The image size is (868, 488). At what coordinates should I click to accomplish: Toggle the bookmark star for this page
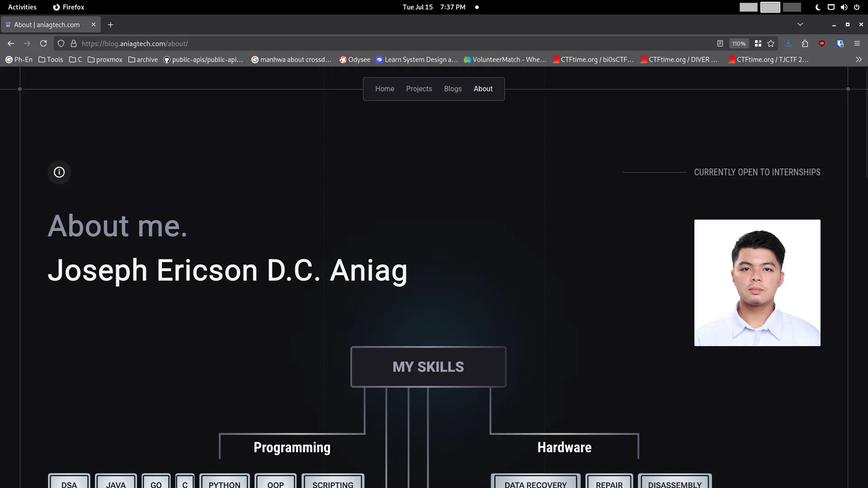tap(771, 43)
